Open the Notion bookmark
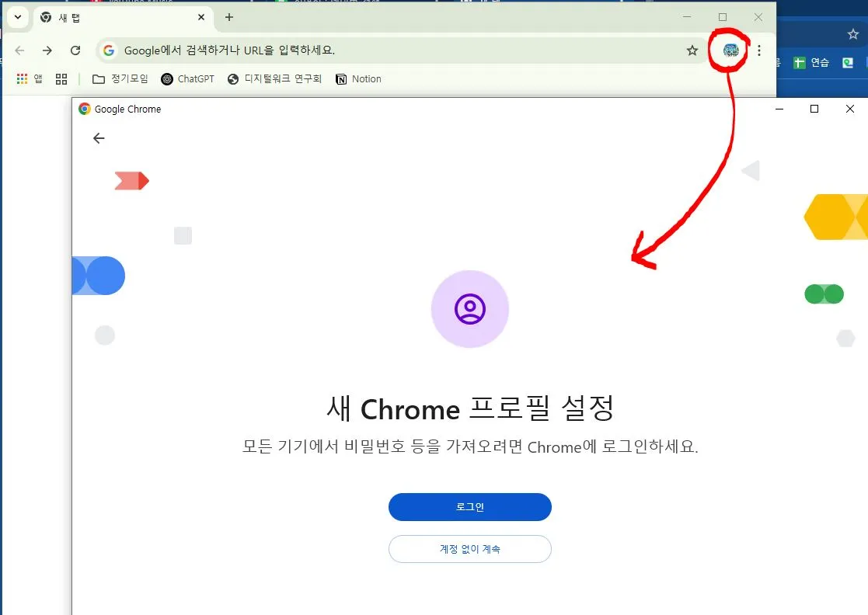This screenshot has width=868, height=615. [359, 79]
